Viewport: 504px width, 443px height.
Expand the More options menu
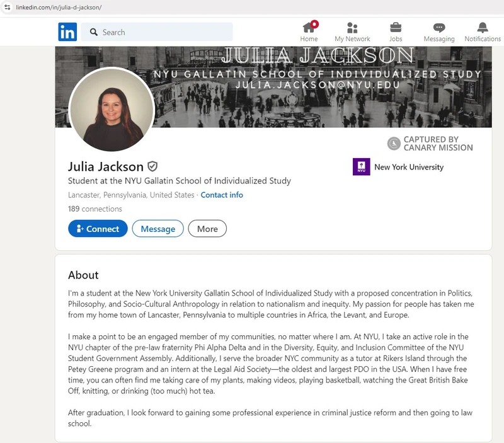(x=208, y=229)
